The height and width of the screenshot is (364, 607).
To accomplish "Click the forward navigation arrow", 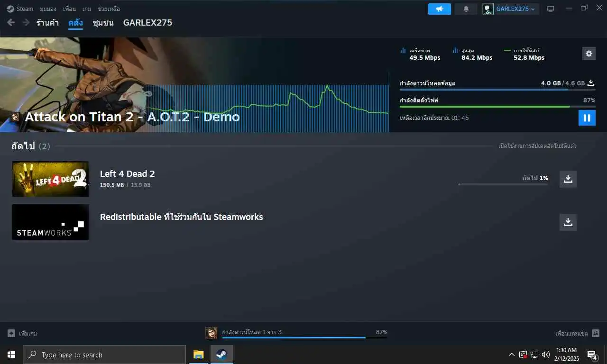I will (26, 22).
